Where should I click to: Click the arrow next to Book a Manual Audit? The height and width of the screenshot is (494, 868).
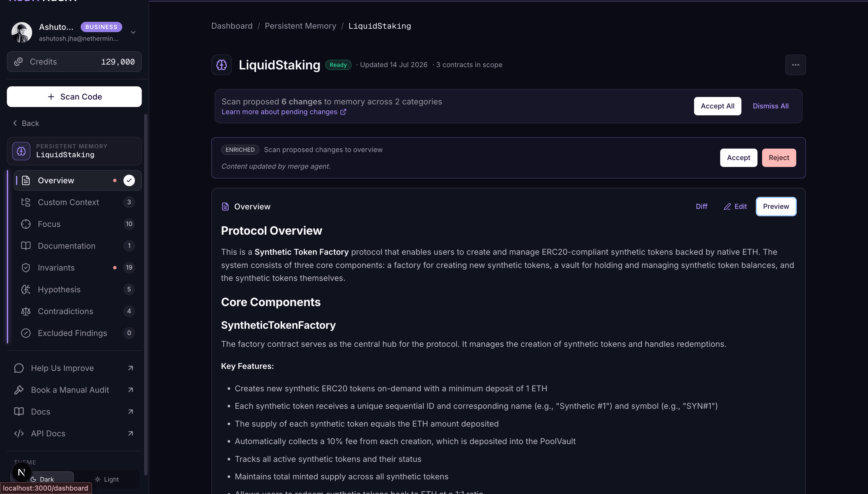coord(130,390)
